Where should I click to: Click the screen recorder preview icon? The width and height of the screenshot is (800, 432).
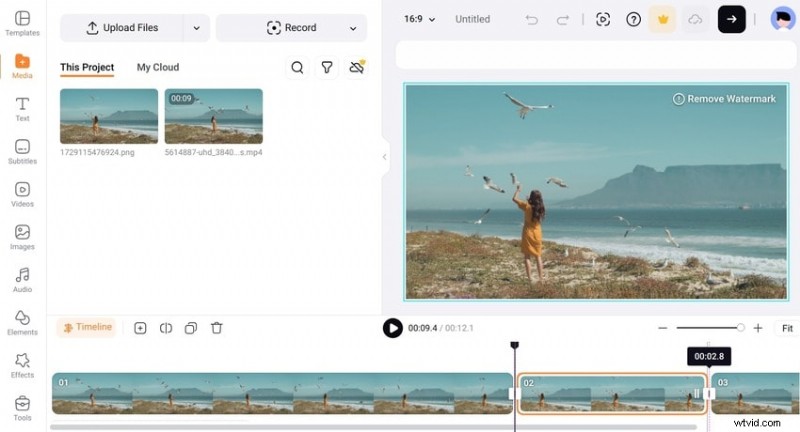[603, 19]
